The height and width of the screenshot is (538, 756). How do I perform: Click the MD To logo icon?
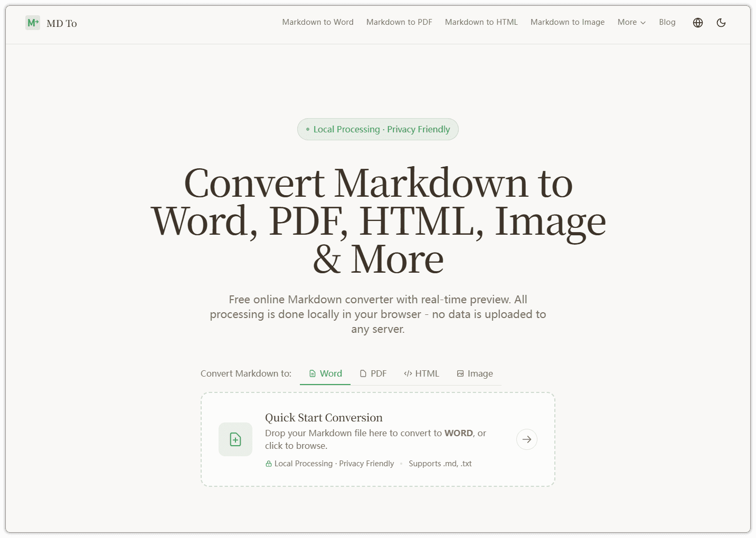[x=33, y=23]
